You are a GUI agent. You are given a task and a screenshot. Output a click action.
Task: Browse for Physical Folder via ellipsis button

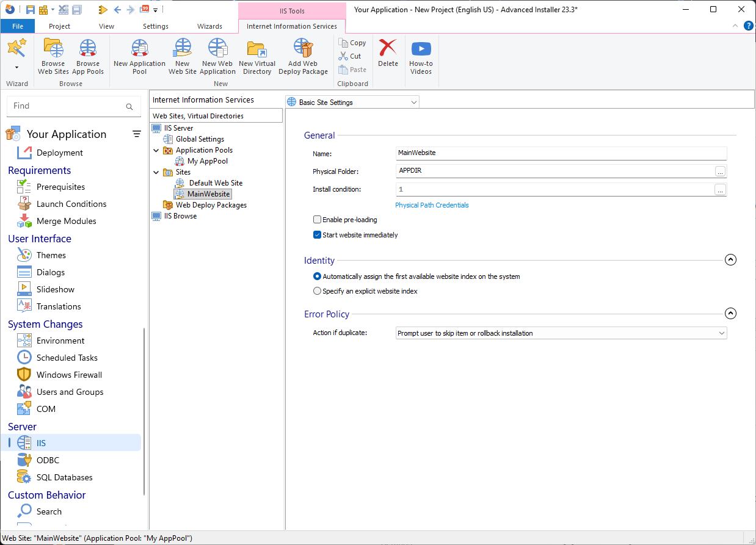tap(721, 171)
